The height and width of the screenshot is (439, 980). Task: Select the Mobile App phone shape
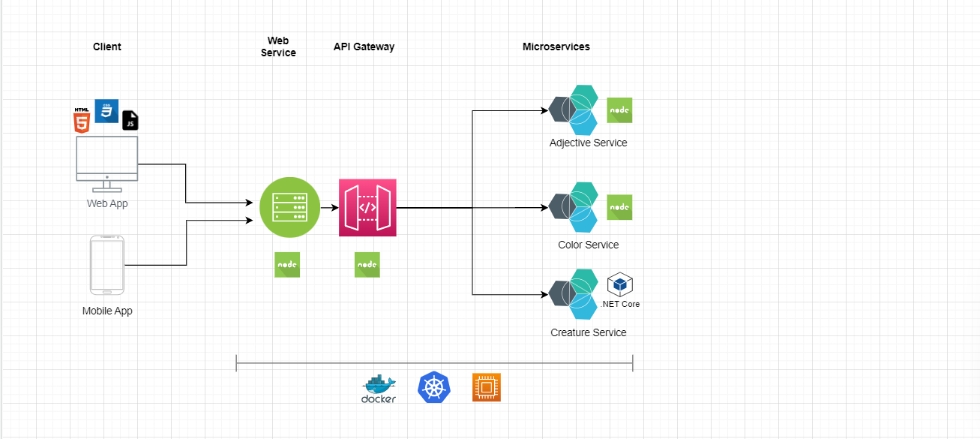tap(106, 265)
